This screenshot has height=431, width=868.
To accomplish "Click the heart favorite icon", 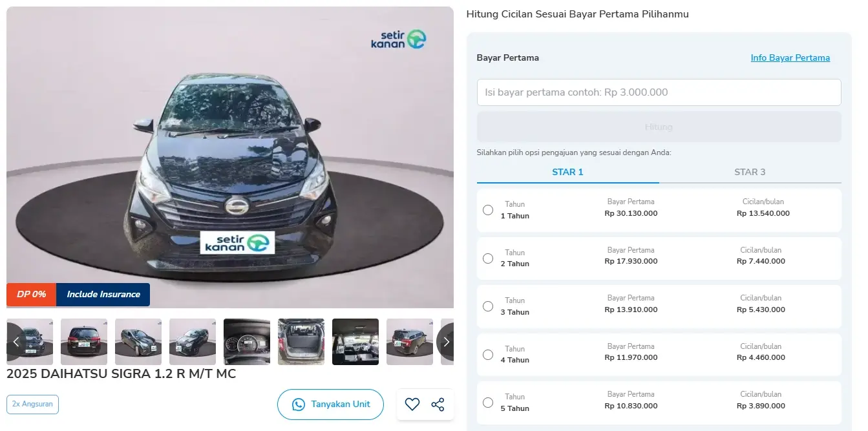I will point(412,405).
